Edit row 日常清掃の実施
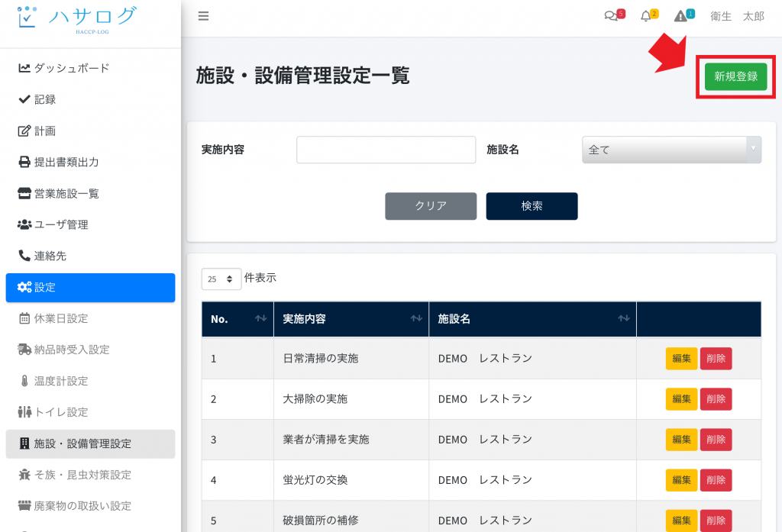Image resolution: width=782 pixels, height=532 pixels. point(681,359)
